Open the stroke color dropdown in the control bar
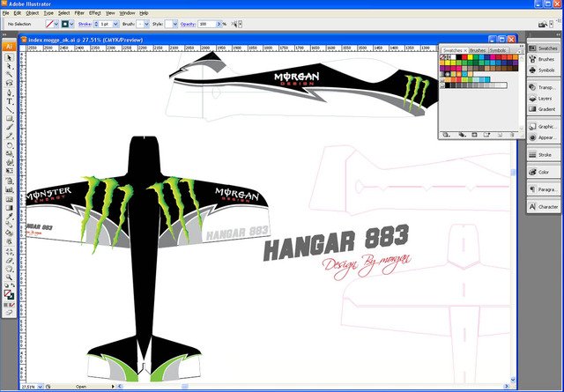 [72, 24]
